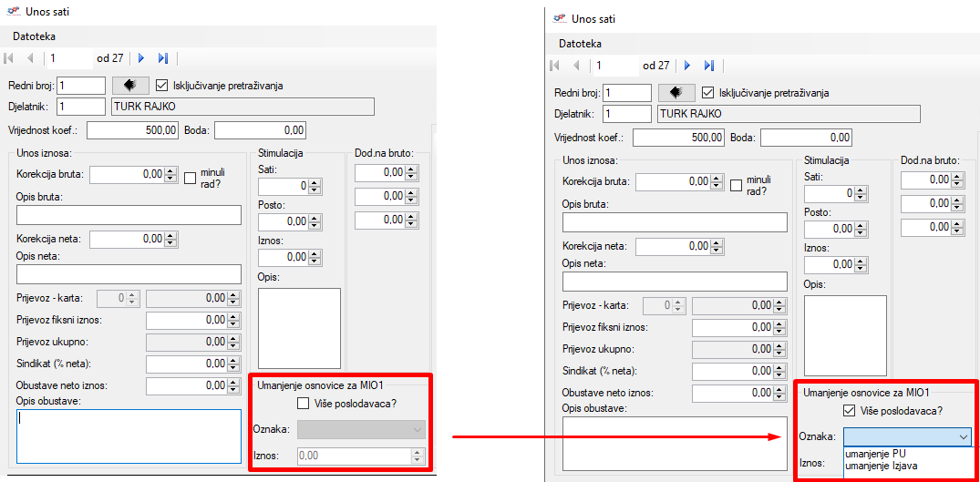Choose 'umanjenje Izjava' option in the list

coord(881,466)
